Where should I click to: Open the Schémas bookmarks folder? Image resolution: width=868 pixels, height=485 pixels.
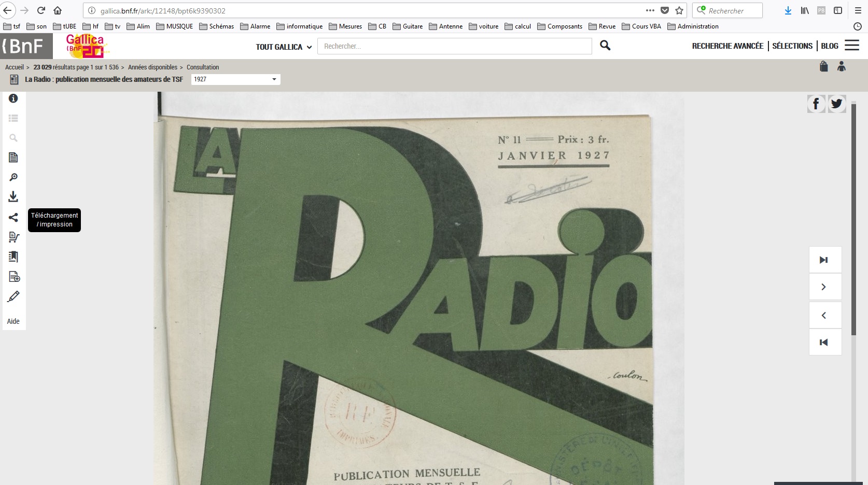(217, 26)
